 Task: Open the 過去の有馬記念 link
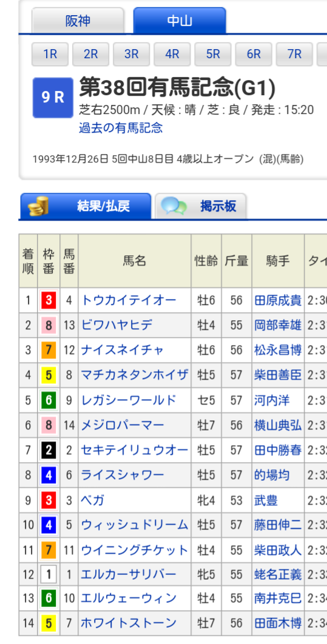121,128
